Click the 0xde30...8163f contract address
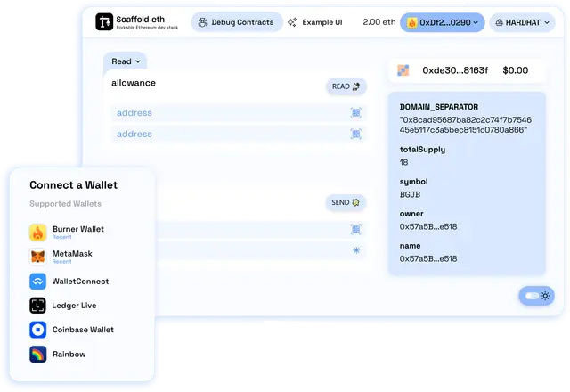 [x=455, y=70]
